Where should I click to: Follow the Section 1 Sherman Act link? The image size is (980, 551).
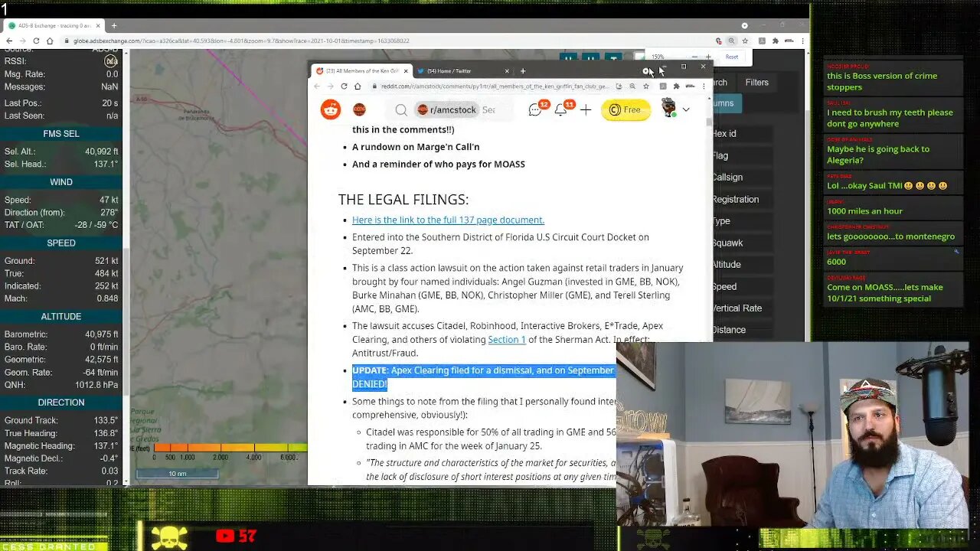point(507,339)
